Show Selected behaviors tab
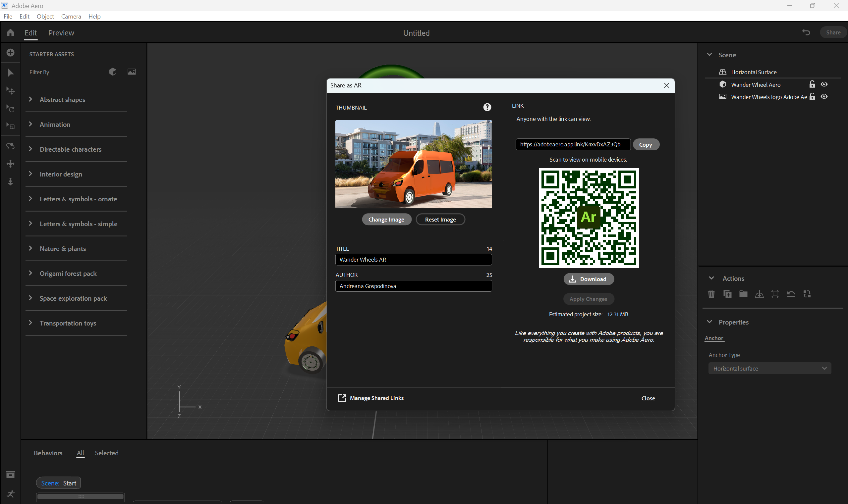 click(x=107, y=453)
